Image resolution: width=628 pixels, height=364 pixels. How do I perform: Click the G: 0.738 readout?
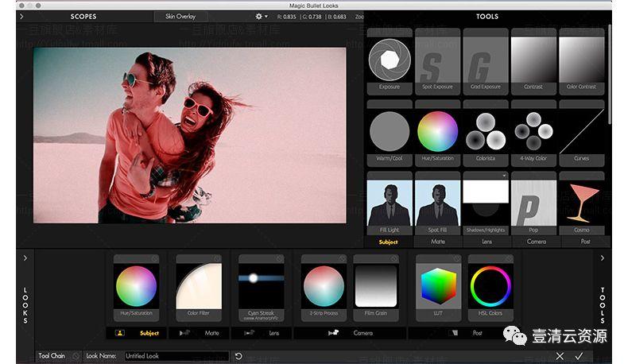point(311,17)
